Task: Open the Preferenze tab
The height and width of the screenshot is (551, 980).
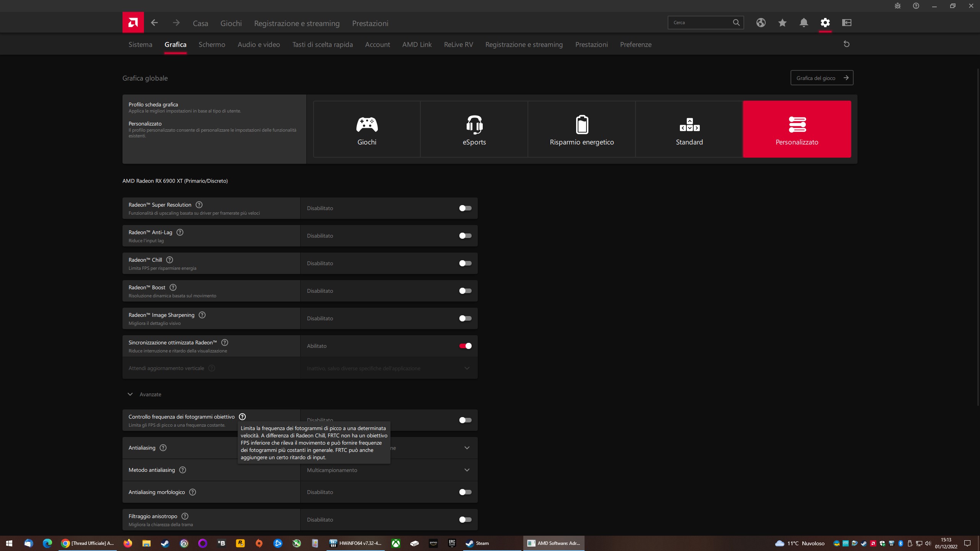Action: [635, 44]
